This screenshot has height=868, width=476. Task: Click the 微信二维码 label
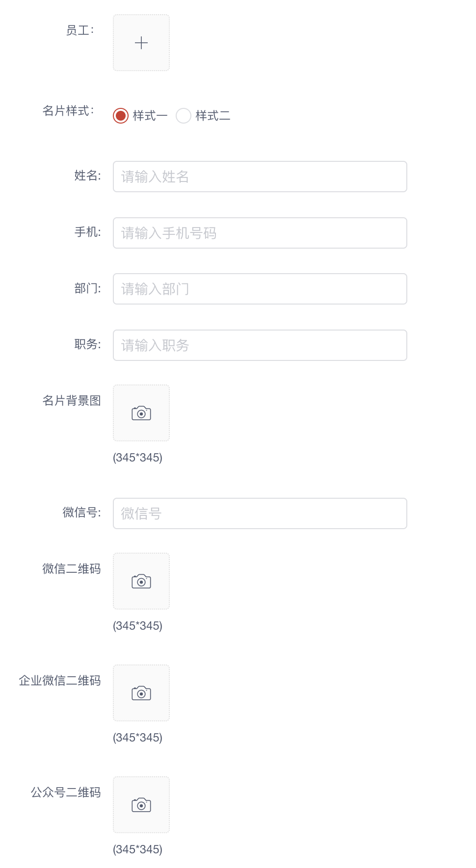point(72,569)
